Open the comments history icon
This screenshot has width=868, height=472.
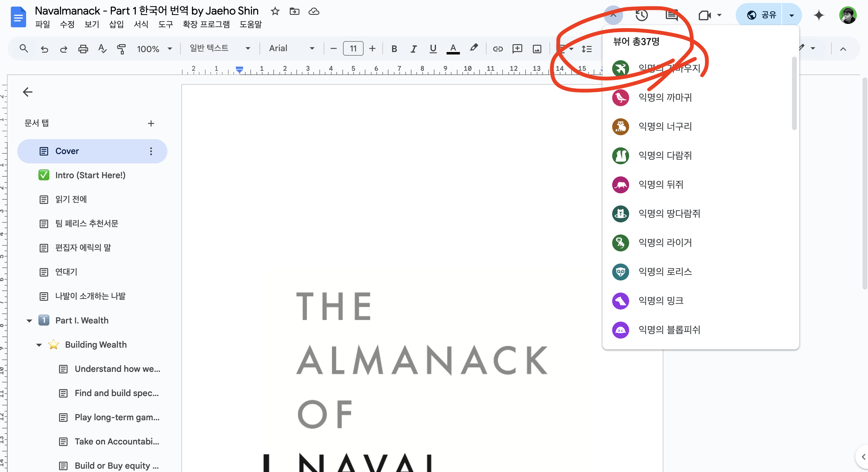(x=672, y=15)
